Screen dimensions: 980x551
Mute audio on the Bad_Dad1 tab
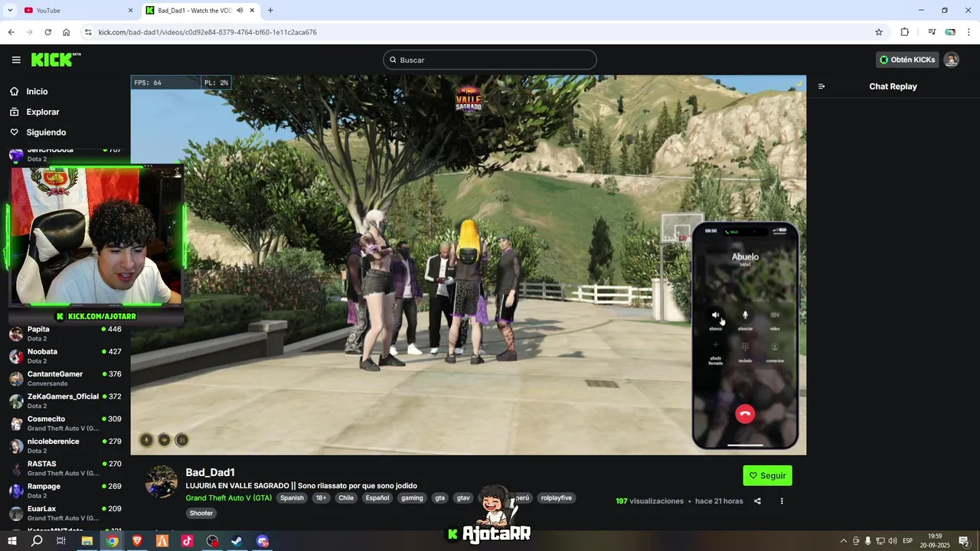coord(240,10)
